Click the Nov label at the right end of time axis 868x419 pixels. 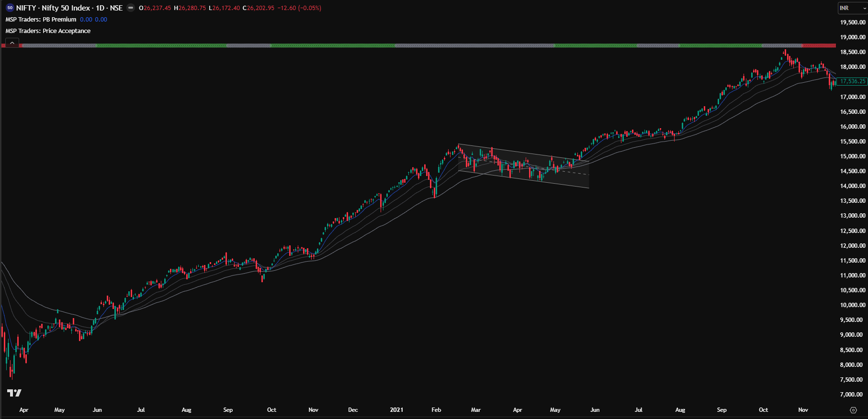803,410
